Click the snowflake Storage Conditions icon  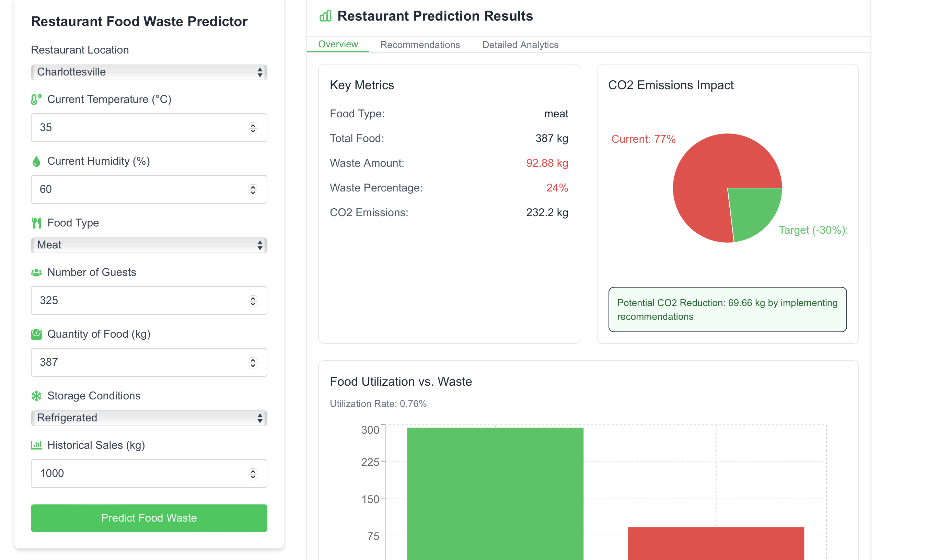[x=36, y=396]
